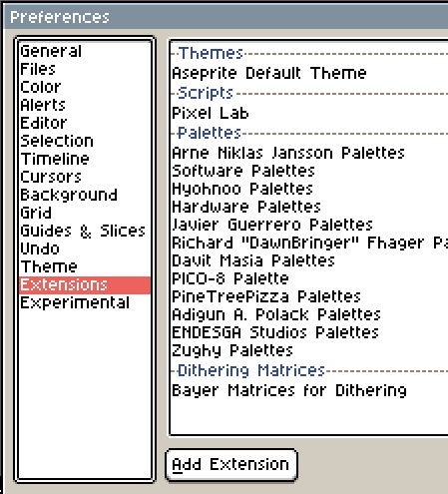The width and height of the screenshot is (448, 494).
Task: Open the Experimental preferences section
Action: [x=85, y=303]
